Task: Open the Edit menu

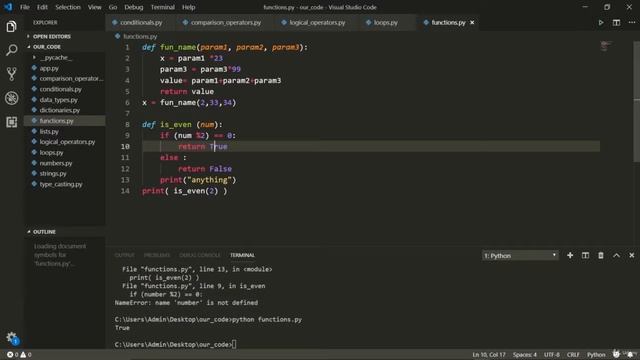Action: 42,7
